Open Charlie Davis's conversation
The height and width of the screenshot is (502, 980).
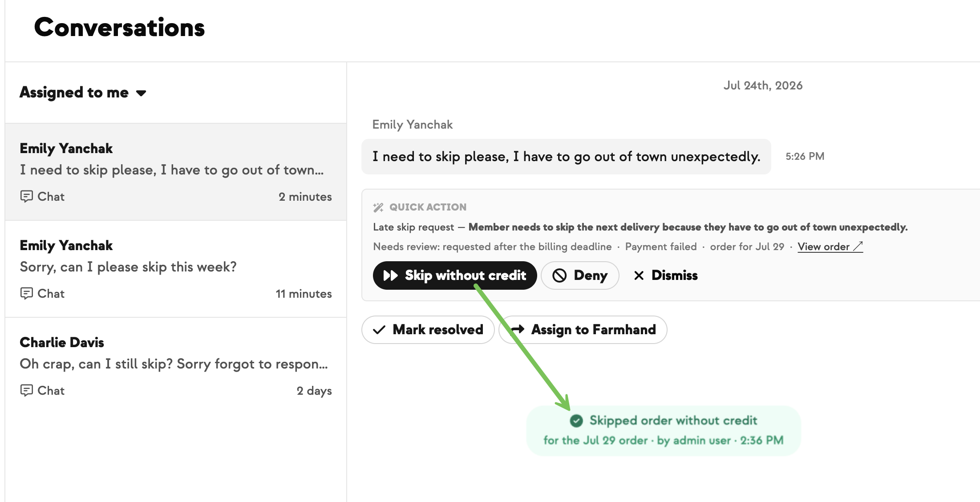(176, 366)
